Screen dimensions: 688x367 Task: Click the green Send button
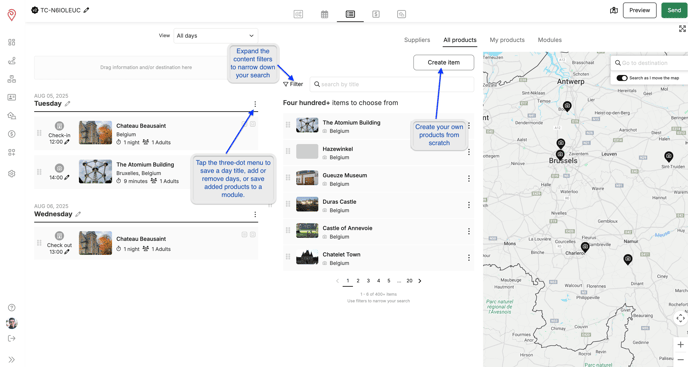674,10
